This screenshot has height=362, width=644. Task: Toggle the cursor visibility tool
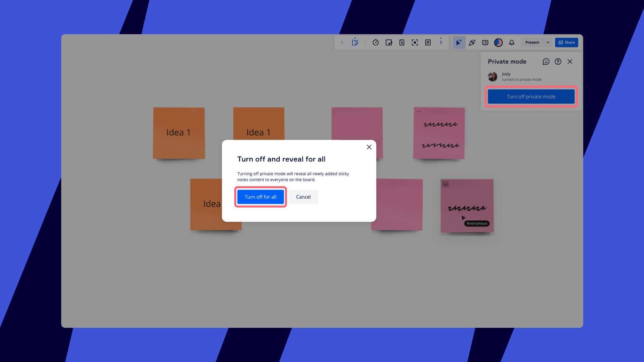coord(459,43)
